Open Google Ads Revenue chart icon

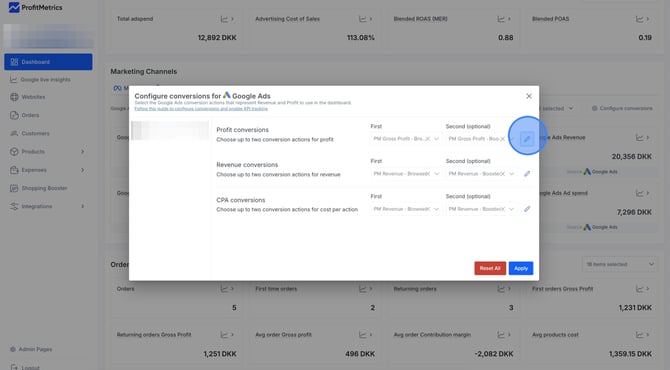click(639, 138)
